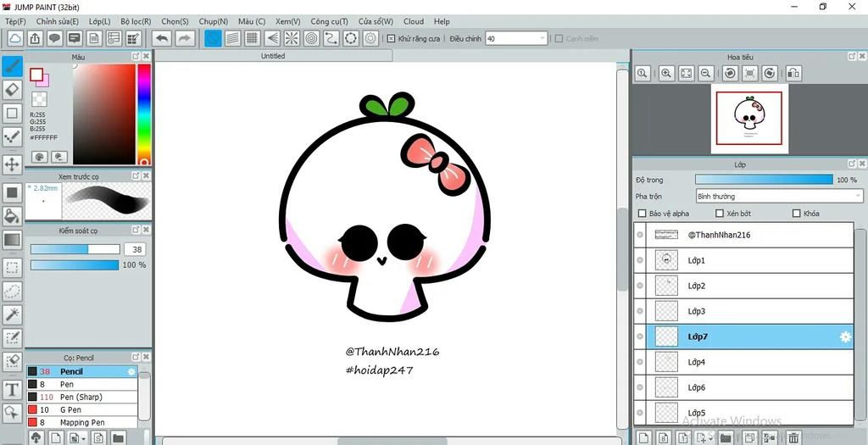Click the Redo arrow in the toolbar

pyautogui.click(x=185, y=38)
